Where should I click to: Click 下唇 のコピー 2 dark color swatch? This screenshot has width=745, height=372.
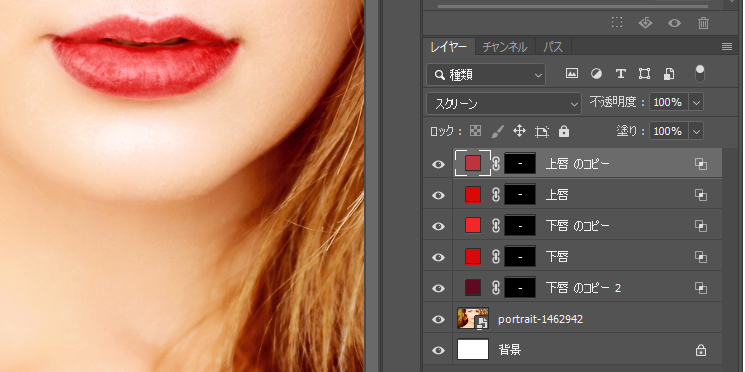473,287
